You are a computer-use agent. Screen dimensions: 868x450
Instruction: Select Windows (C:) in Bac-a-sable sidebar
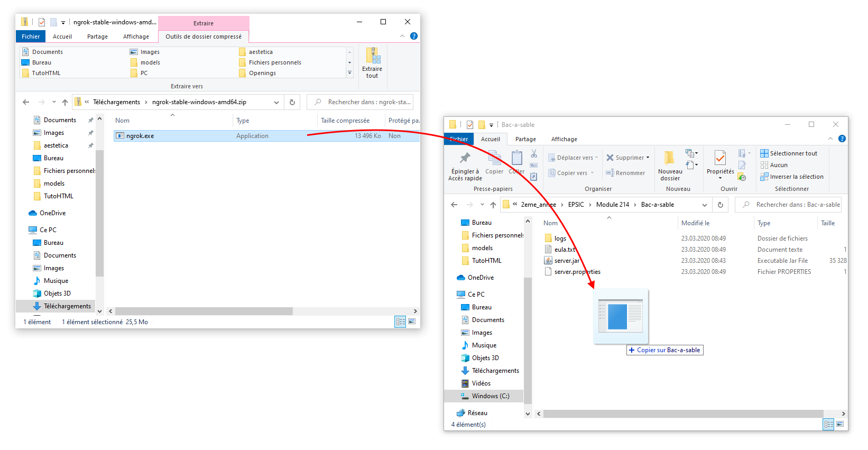point(484,396)
